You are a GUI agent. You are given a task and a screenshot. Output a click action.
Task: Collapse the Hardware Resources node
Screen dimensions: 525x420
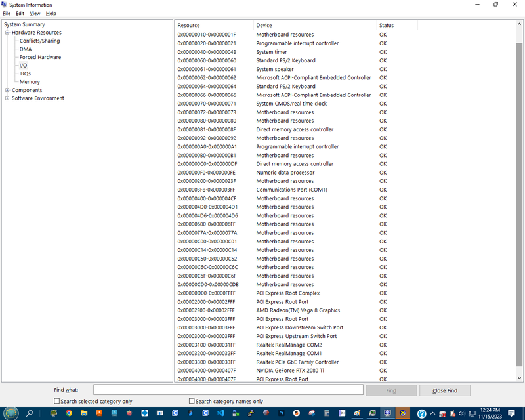tap(7, 33)
